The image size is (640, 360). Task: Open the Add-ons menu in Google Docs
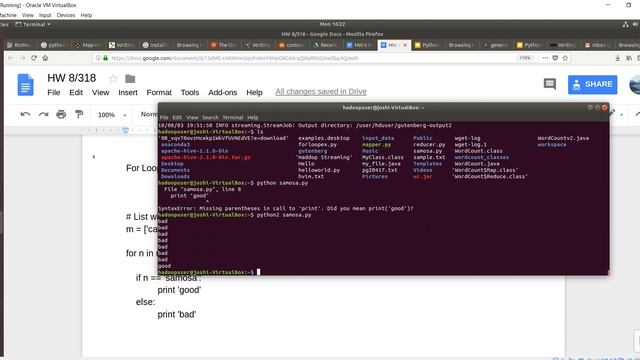[222, 93]
